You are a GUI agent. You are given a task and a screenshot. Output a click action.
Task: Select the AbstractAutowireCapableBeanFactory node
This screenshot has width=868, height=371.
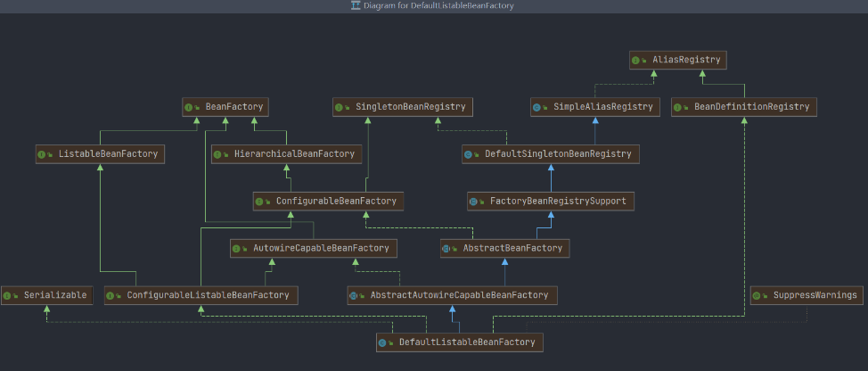[452, 295]
